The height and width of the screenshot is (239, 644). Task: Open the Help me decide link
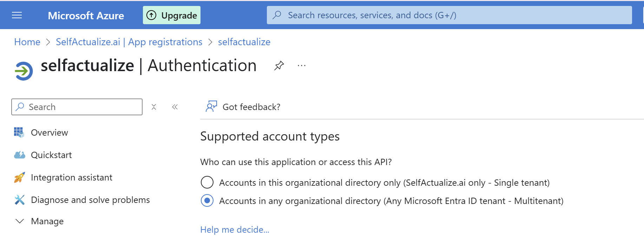[235, 230]
